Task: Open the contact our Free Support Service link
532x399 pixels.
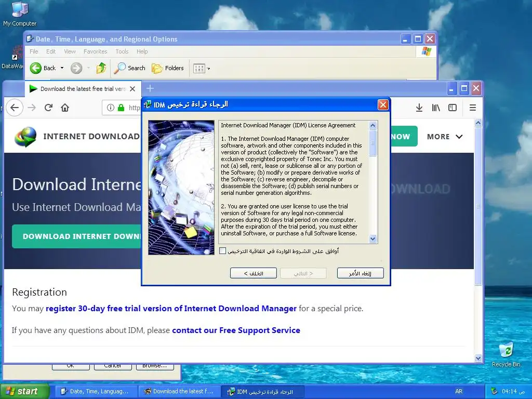Action: pos(236,330)
